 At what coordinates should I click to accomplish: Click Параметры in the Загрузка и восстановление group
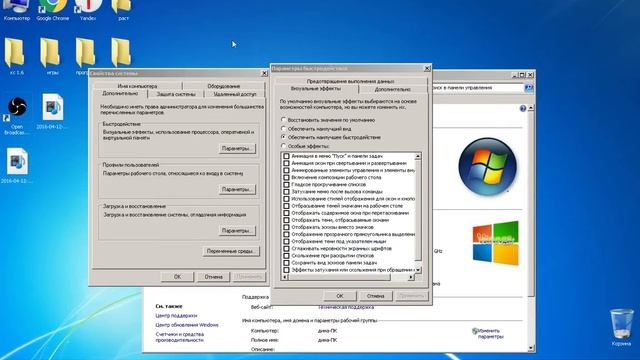tap(237, 231)
